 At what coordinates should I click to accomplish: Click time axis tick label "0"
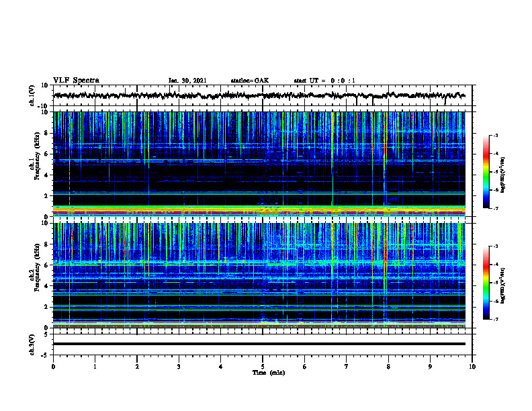pyautogui.click(x=53, y=367)
